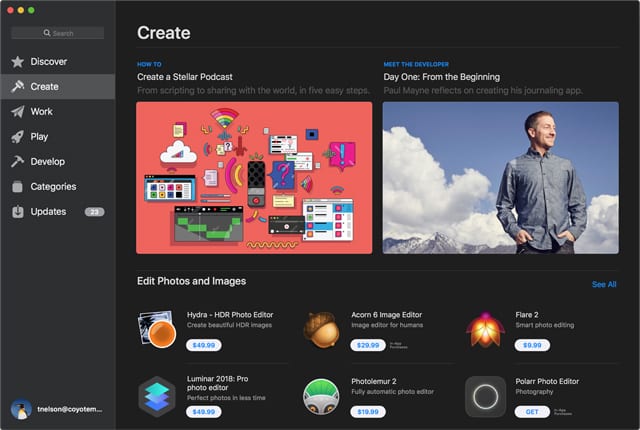Open the Photolemur 2 app icon
Screen dimensions: 640x430
point(321,396)
